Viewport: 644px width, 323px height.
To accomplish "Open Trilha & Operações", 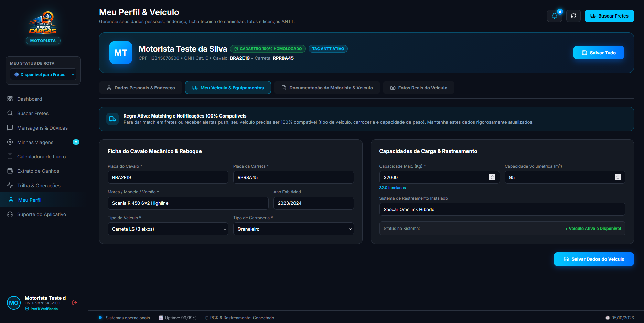I will point(44,186).
